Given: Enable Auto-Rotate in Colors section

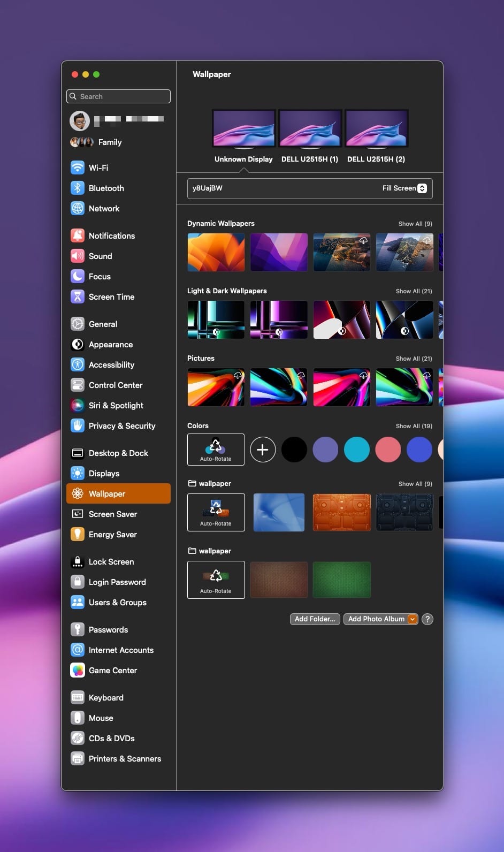Looking at the screenshot, I should [x=216, y=450].
